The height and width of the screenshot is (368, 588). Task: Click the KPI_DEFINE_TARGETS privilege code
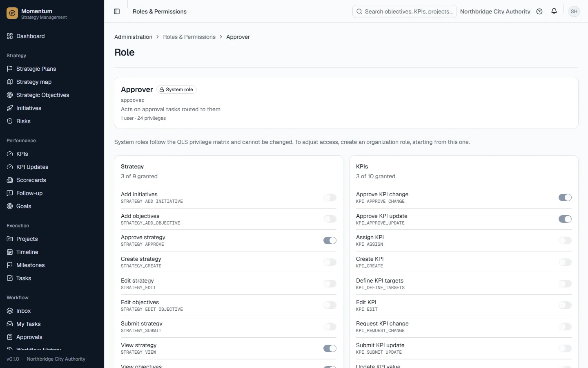(380, 288)
